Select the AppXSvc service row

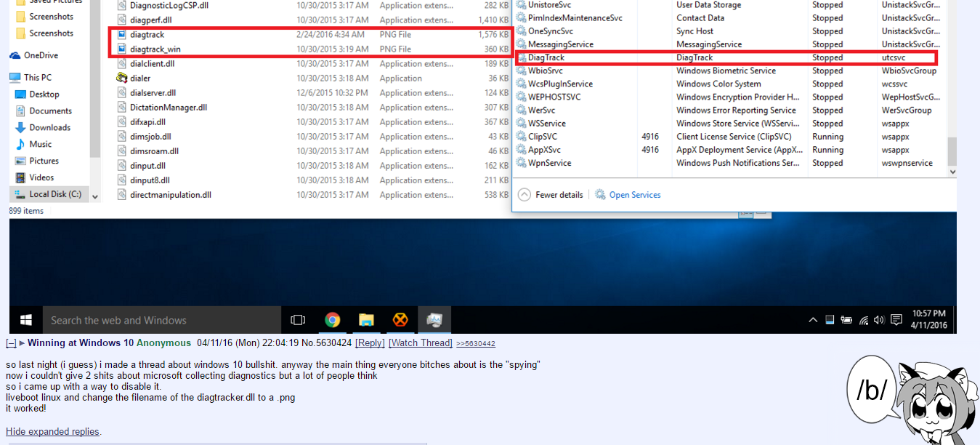731,150
